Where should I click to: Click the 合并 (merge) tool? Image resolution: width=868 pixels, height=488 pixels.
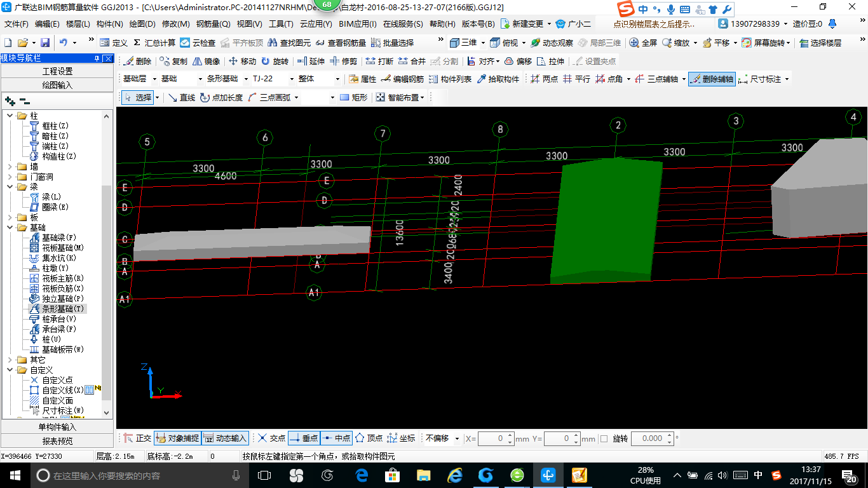(x=412, y=62)
